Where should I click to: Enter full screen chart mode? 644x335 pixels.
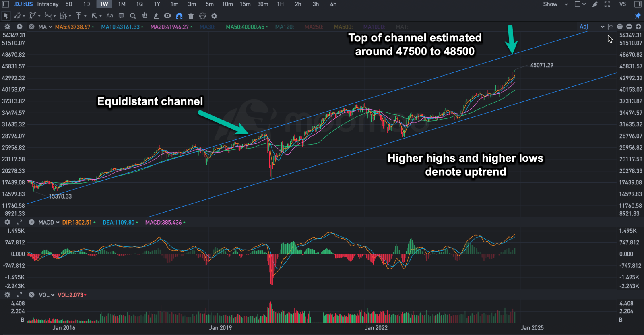point(607,4)
